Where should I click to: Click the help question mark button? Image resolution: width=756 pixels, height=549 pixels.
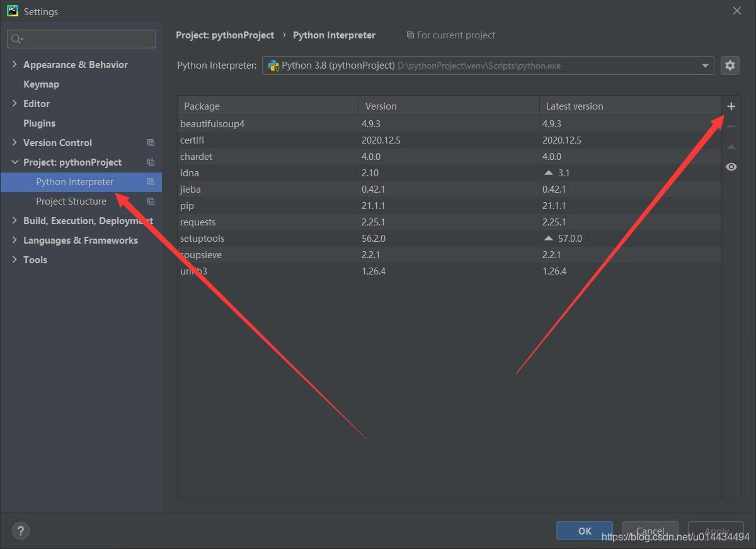pos(21,531)
